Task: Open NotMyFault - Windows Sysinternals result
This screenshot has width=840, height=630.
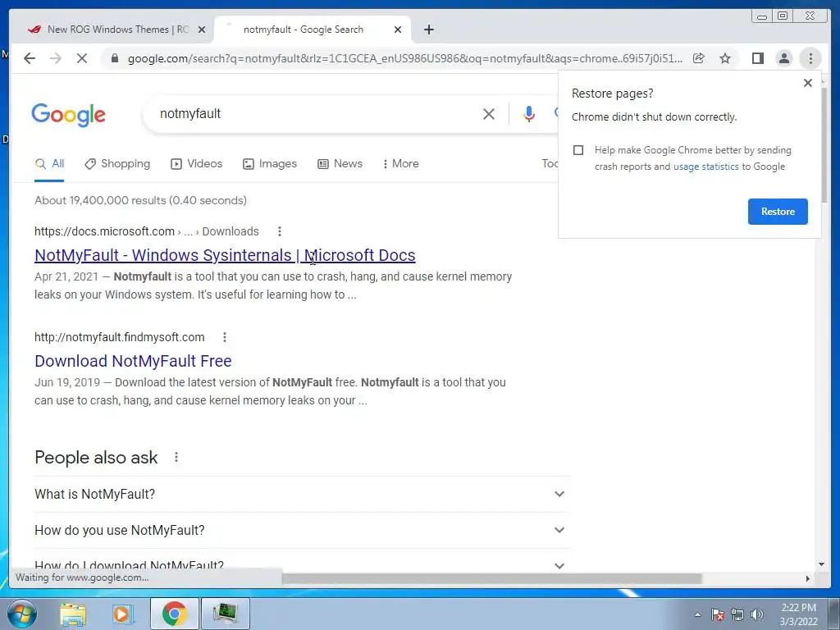Action: click(225, 255)
